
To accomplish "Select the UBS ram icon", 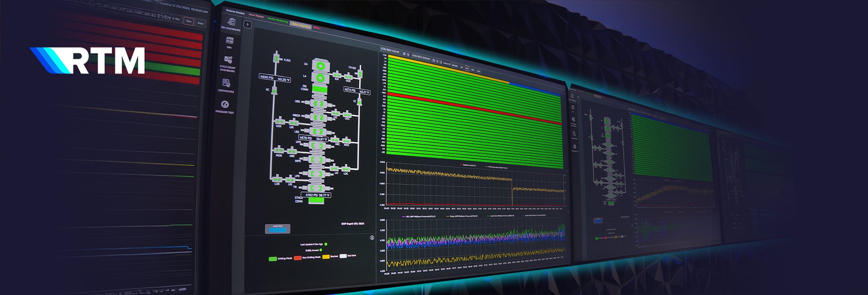I will pyautogui.click(x=319, y=104).
